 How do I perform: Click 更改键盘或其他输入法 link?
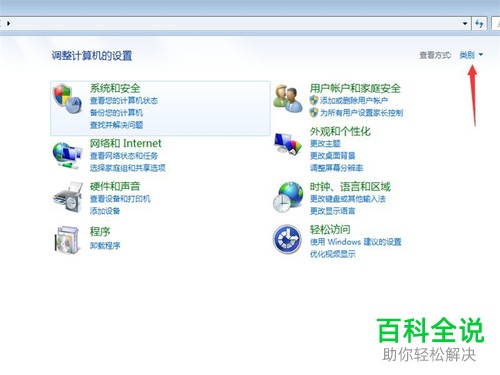click(x=348, y=199)
